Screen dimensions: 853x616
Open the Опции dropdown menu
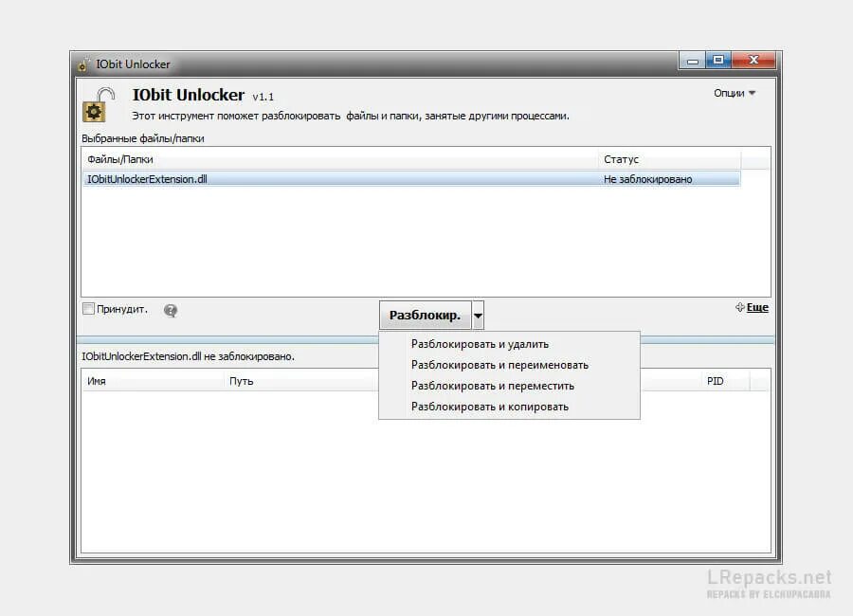(735, 93)
